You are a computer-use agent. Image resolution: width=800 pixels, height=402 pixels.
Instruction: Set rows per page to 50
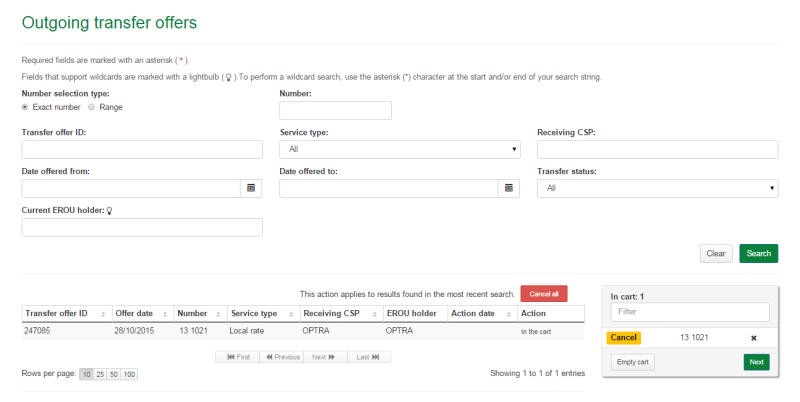click(x=113, y=374)
